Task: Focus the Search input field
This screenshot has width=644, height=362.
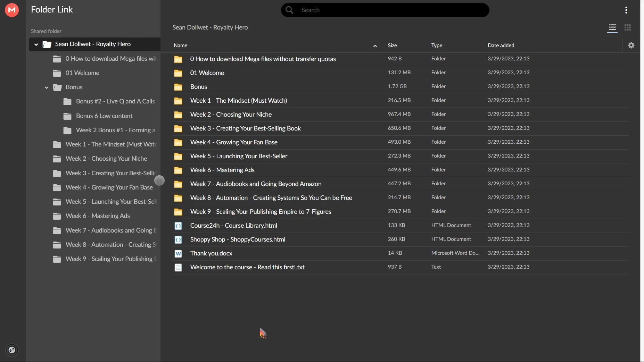Action: point(385,10)
